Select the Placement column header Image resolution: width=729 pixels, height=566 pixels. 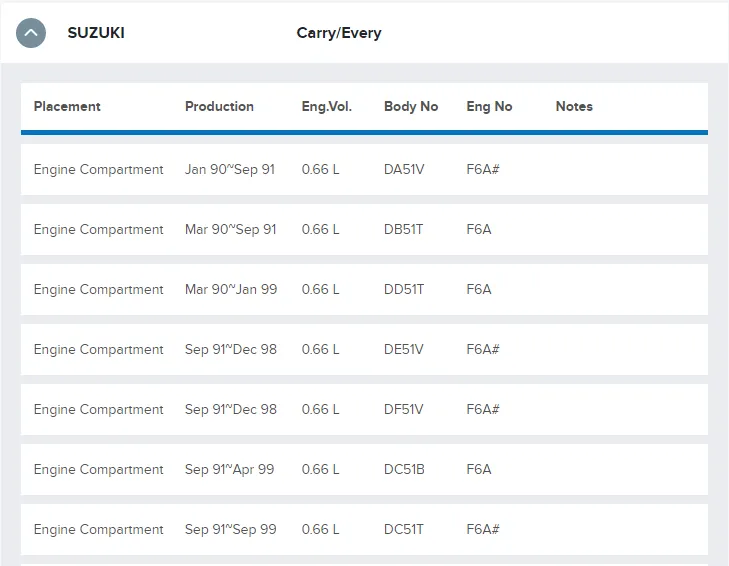click(x=67, y=106)
